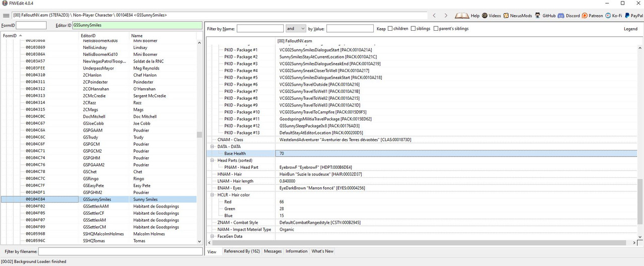Sort by the EditorID column header
Viewport: 644px width, 266px height.
click(105, 36)
